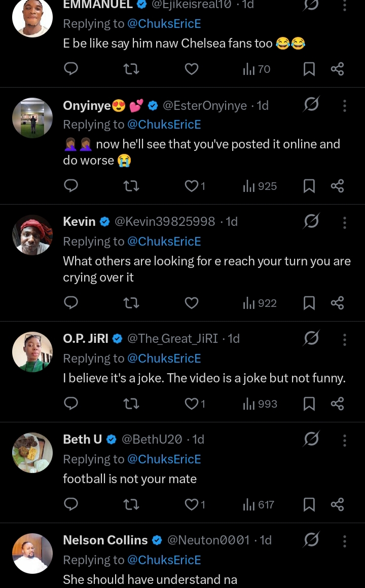The height and width of the screenshot is (588, 365).
Task: Retweet Kevin's reply
Action: [x=132, y=303]
